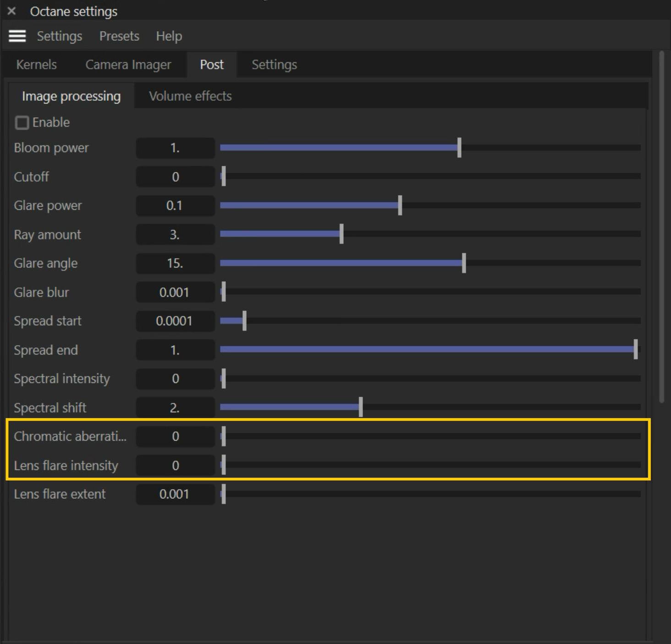Screen dimensions: 671x644
Task: Switch to the Volume effects subtab
Action: (190, 96)
